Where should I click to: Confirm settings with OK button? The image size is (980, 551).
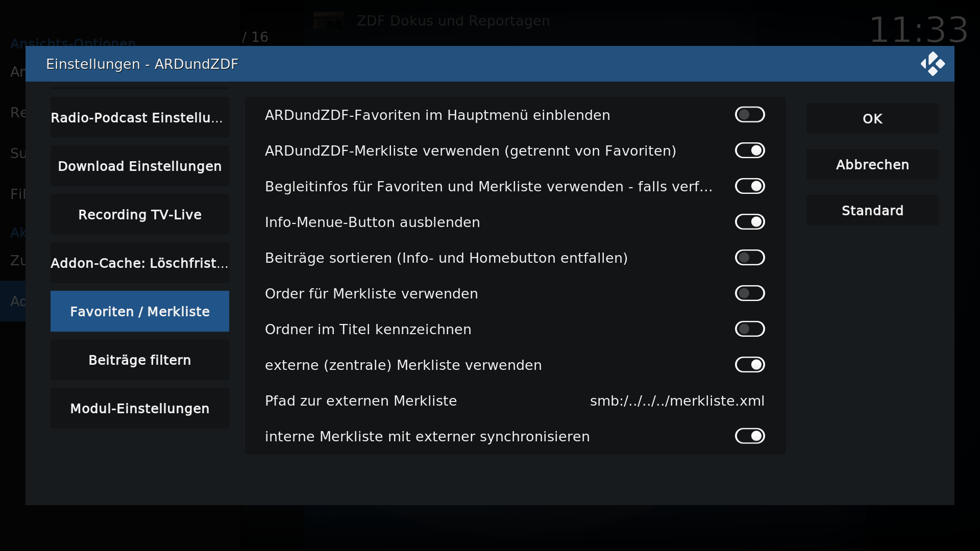(872, 118)
